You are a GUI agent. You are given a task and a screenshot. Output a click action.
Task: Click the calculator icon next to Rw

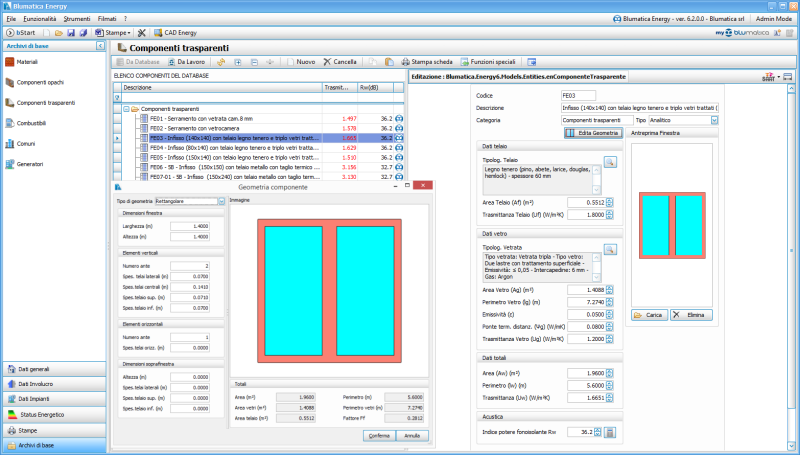coord(610,432)
